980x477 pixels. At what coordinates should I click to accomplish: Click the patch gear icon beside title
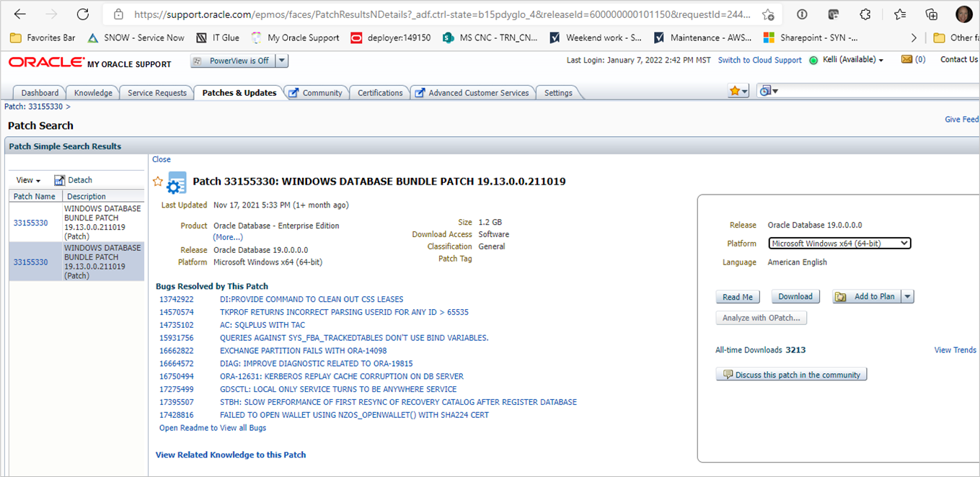pyautogui.click(x=177, y=183)
